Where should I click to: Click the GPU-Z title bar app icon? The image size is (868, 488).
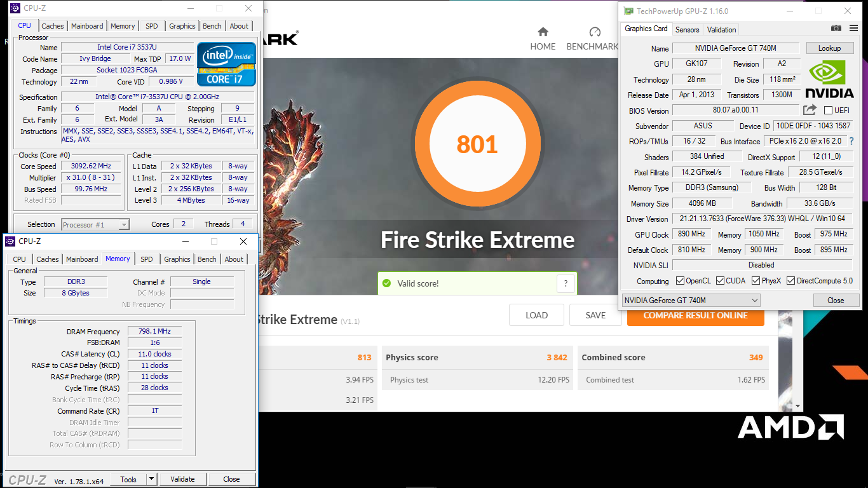pos(628,11)
